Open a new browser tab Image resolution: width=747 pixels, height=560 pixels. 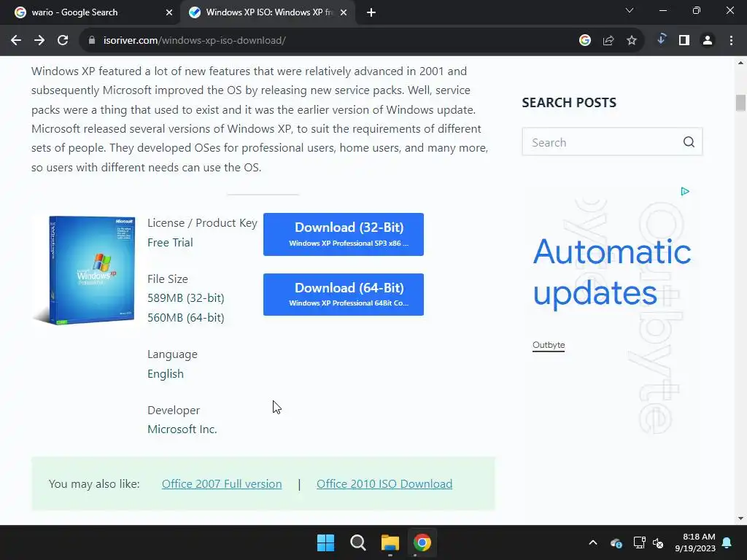(371, 12)
